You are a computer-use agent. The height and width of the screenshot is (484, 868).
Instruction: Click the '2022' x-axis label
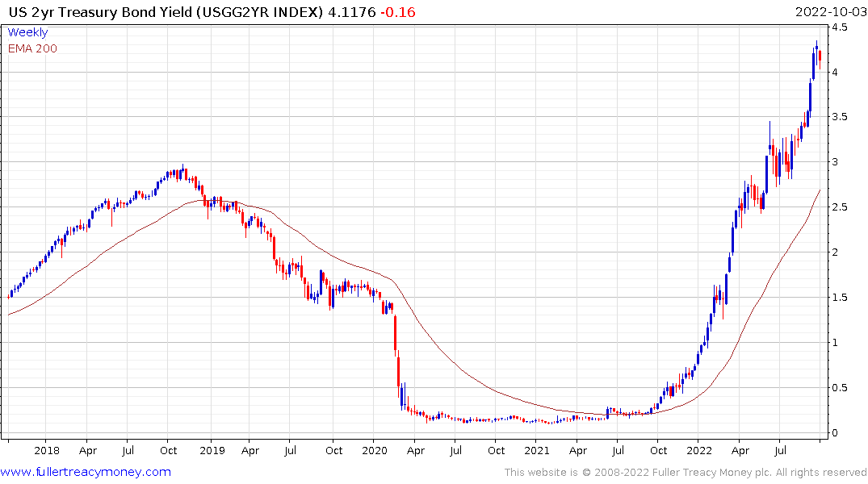[699, 450]
